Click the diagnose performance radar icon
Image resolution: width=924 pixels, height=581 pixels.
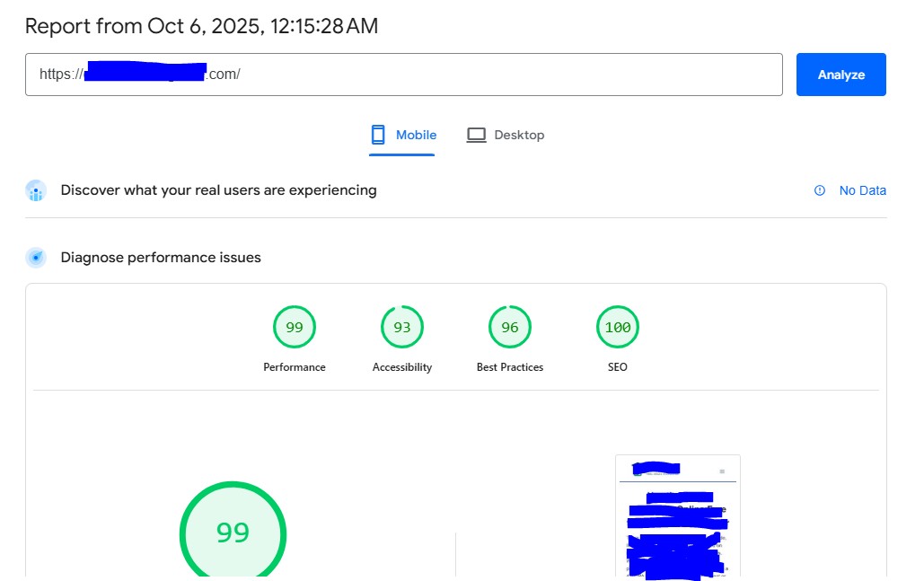click(x=36, y=258)
